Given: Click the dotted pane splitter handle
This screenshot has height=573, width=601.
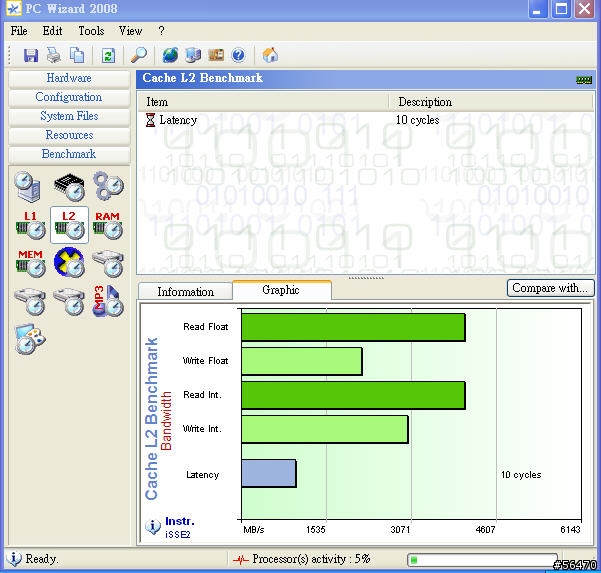Looking at the screenshot, I should click(x=366, y=277).
